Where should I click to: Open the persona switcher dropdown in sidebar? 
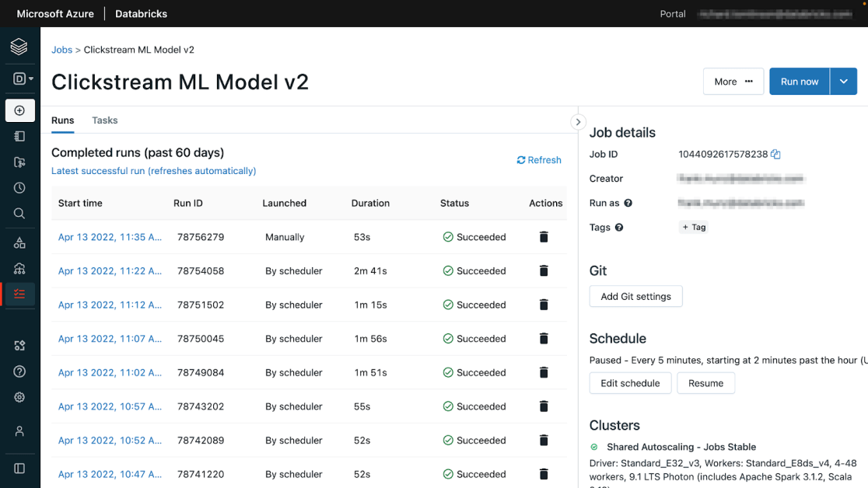click(23, 78)
